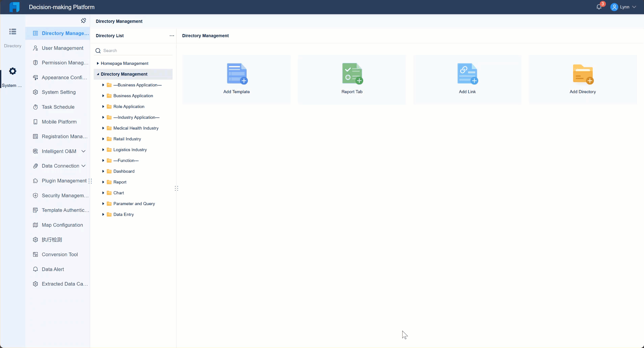Open System gear icon in left rail

[x=12, y=71]
